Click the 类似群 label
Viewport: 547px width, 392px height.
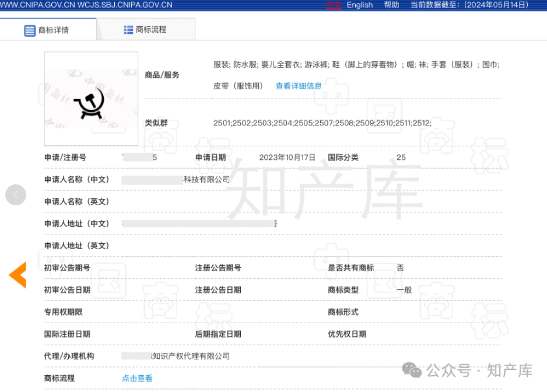156,123
